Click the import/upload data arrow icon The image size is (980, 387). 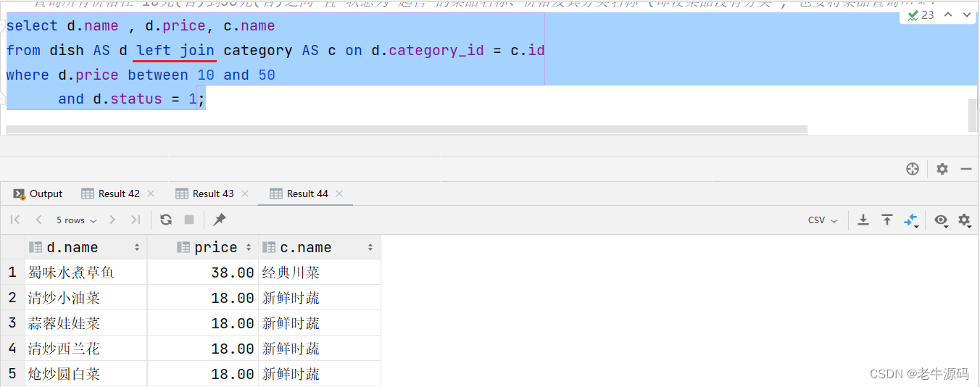(886, 220)
